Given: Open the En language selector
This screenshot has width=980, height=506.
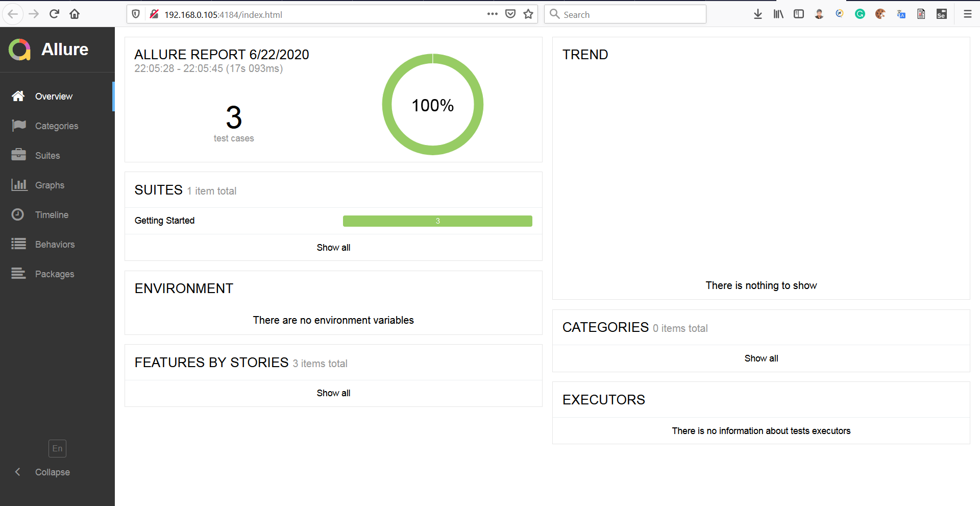Looking at the screenshot, I should click(x=58, y=448).
